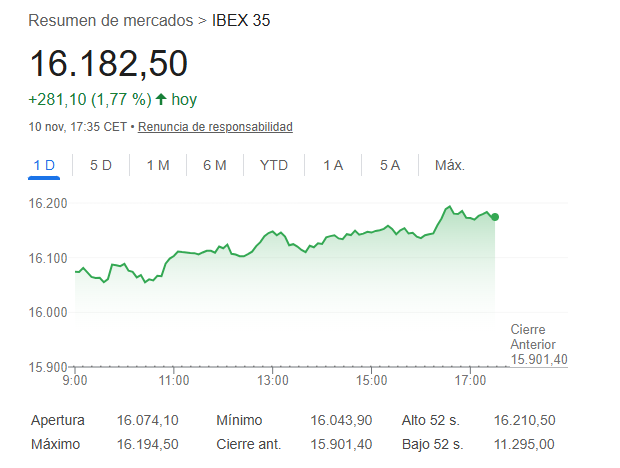Screen dimensions: 620x468
Task: Click the Alto 52 s. value
Action: [524, 421]
